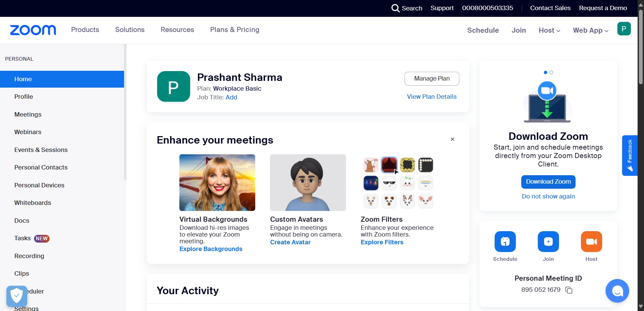Pick the pig face filter icon
The image size is (644, 311).
[x=426, y=201]
